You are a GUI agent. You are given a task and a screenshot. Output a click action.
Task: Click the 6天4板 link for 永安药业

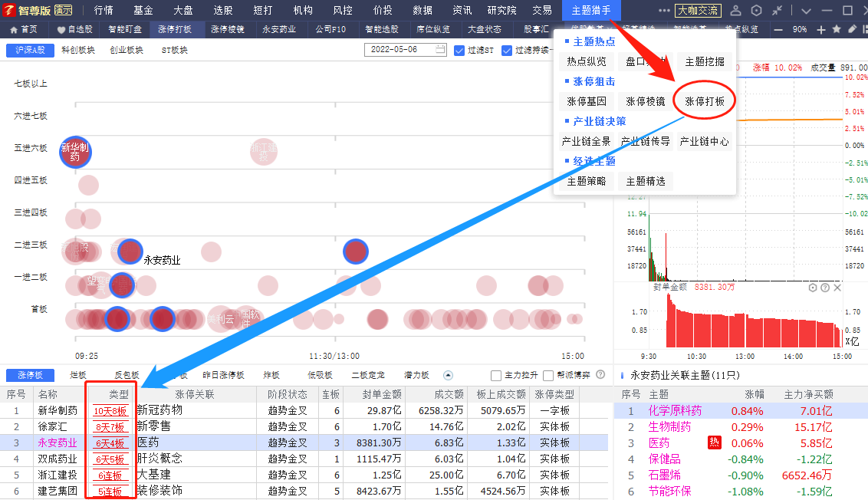pyautogui.click(x=110, y=443)
